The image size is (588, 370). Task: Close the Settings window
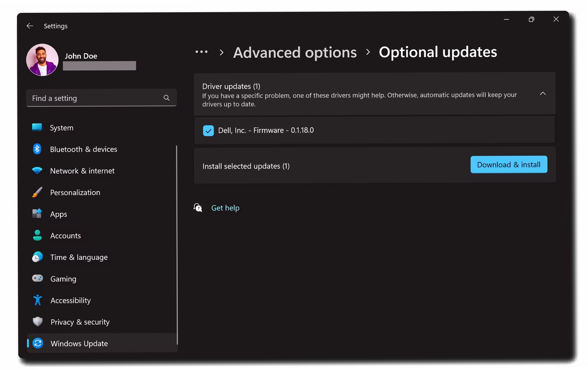[556, 19]
